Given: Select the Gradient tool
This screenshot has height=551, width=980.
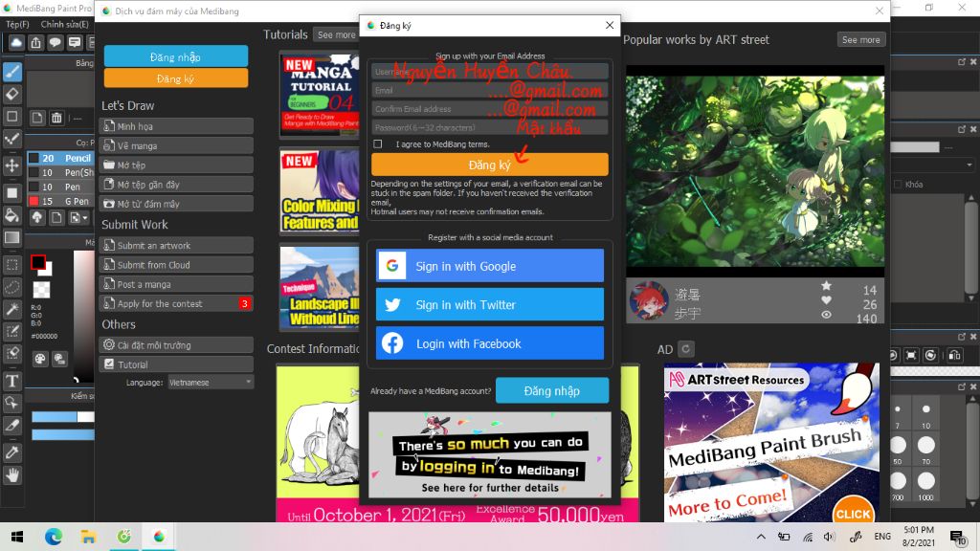Looking at the screenshot, I should click(x=11, y=237).
